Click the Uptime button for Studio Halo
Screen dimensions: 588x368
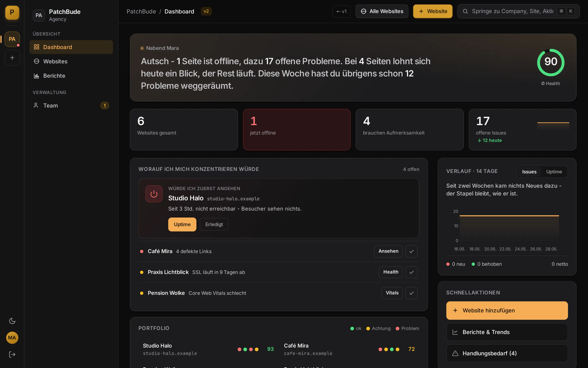[182, 224]
